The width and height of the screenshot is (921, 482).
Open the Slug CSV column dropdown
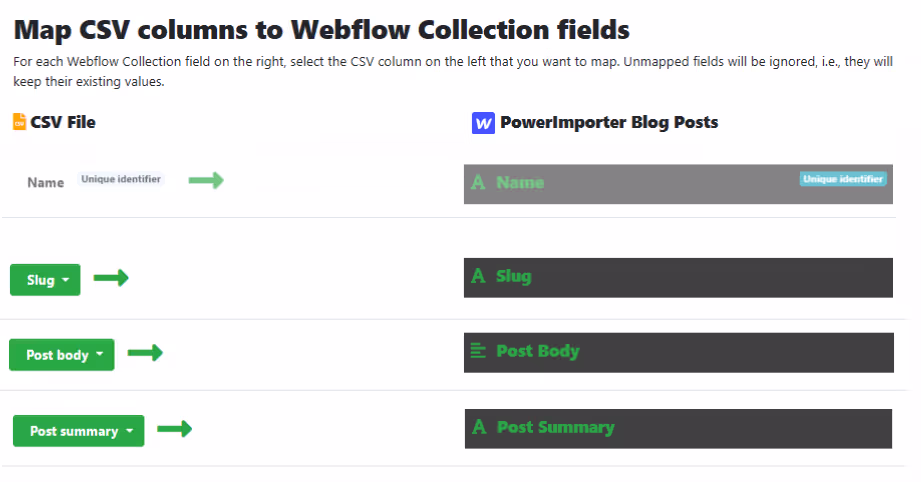coord(45,280)
